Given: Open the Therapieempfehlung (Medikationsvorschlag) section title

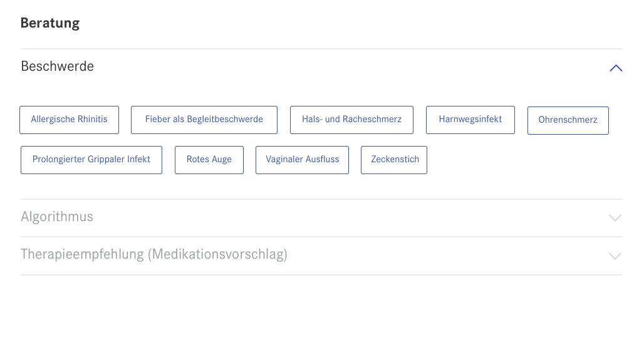Looking at the screenshot, I should (154, 254).
